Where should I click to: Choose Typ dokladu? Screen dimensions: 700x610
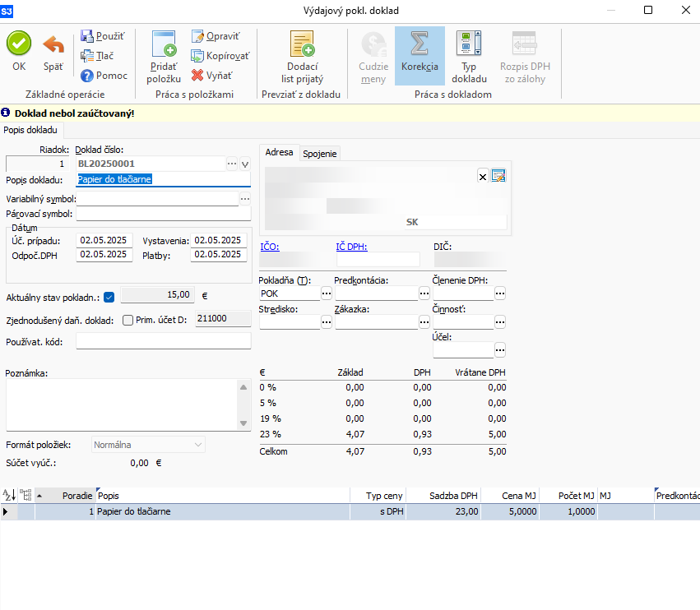point(469,57)
